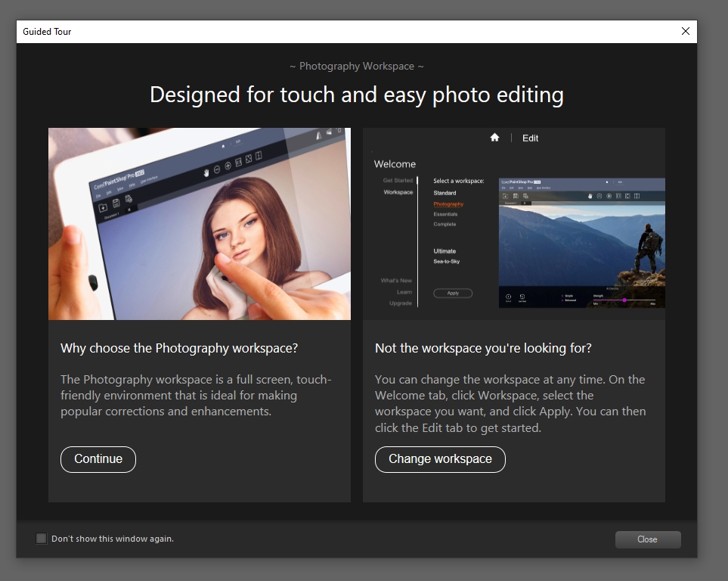Image resolution: width=728 pixels, height=581 pixels.
Task: Click the new folder icon on tablet screen
Action: (103, 207)
